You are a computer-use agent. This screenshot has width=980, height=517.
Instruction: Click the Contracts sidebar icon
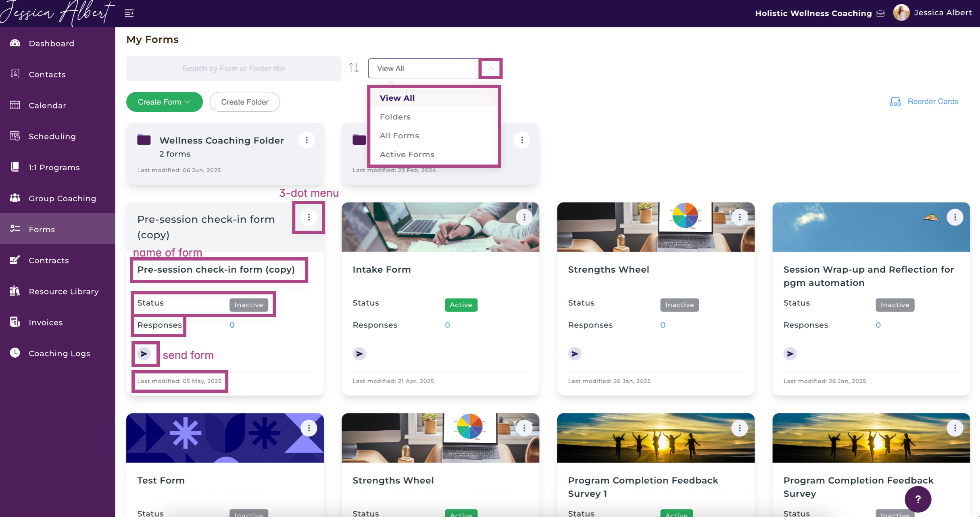[x=15, y=260]
